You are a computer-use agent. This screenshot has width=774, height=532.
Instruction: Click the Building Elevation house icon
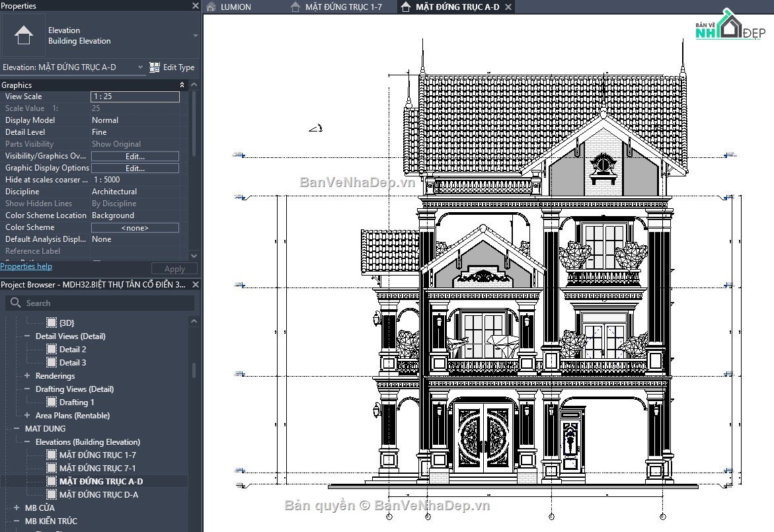coord(24,35)
